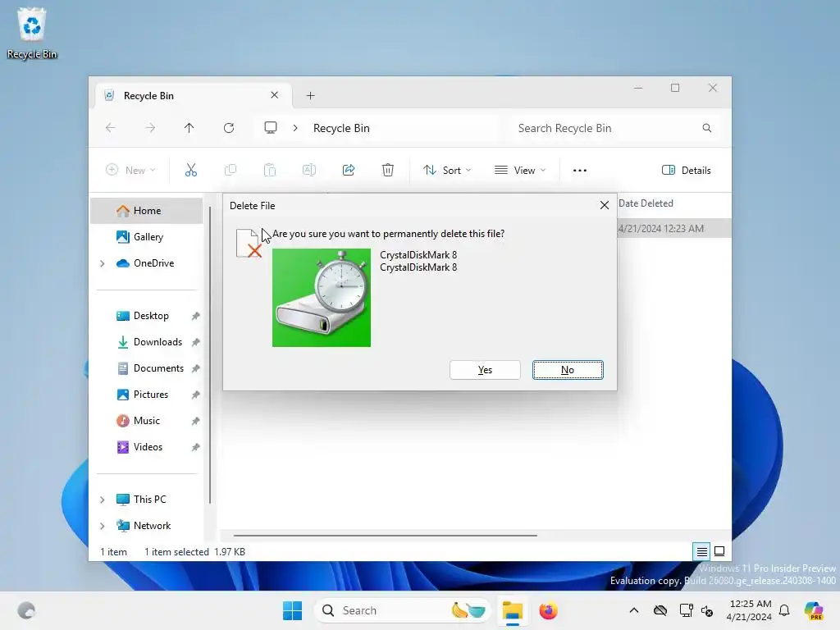The image size is (840, 630).
Task: Open Music in the sidebar
Action: [146, 421]
